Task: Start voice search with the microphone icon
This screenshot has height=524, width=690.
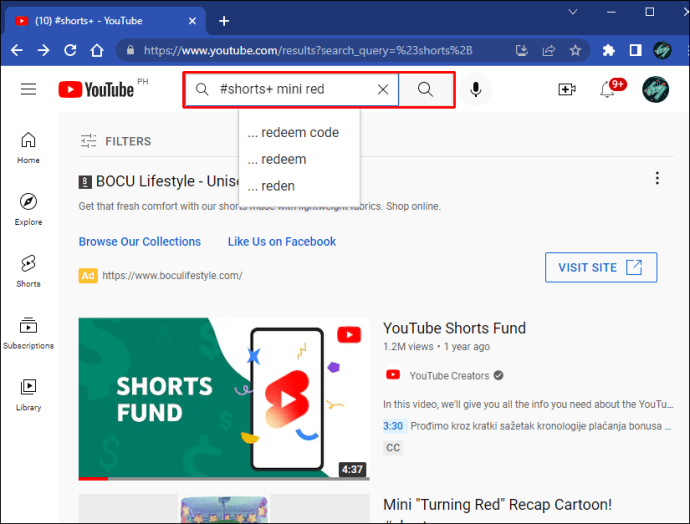Action: (475, 89)
